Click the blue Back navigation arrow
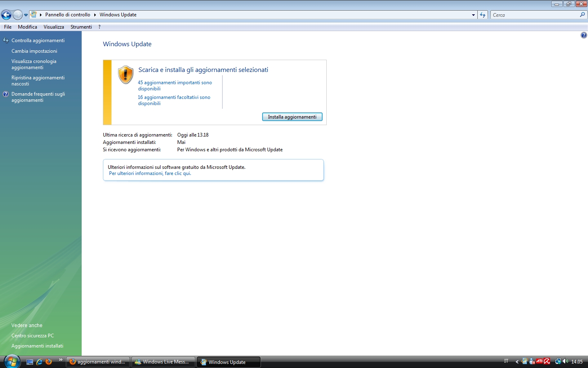Screen dimensions: 588x368 [6, 15]
